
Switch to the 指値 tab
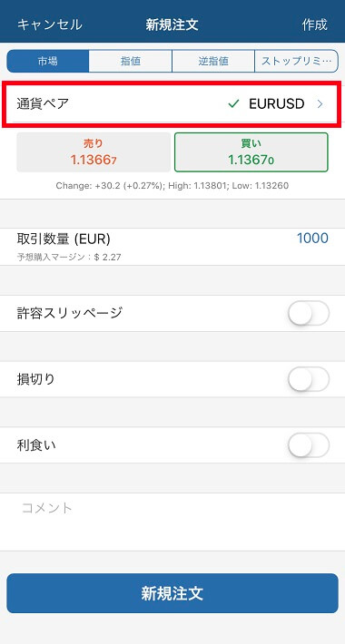click(131, 61)
